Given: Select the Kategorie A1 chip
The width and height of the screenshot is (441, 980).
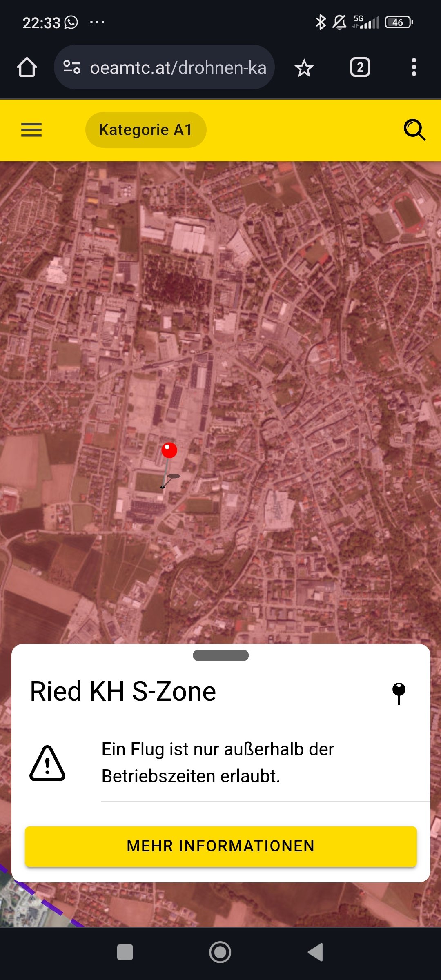Looking at the screenshot, I should [x=146, y=130].
